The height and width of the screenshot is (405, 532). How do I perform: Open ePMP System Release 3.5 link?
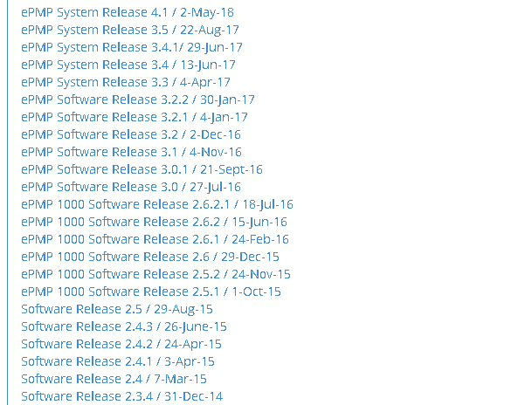pyautogui.click(x=131, y=30)
